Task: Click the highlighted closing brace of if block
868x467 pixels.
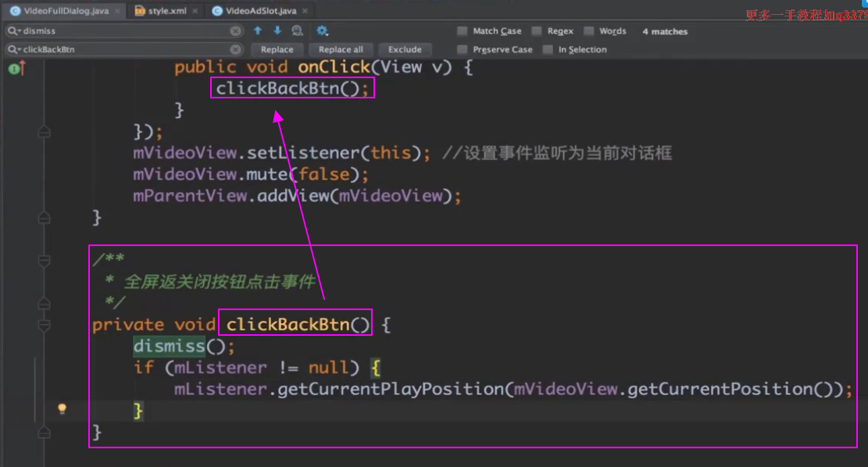Action: tap(138, 411)
